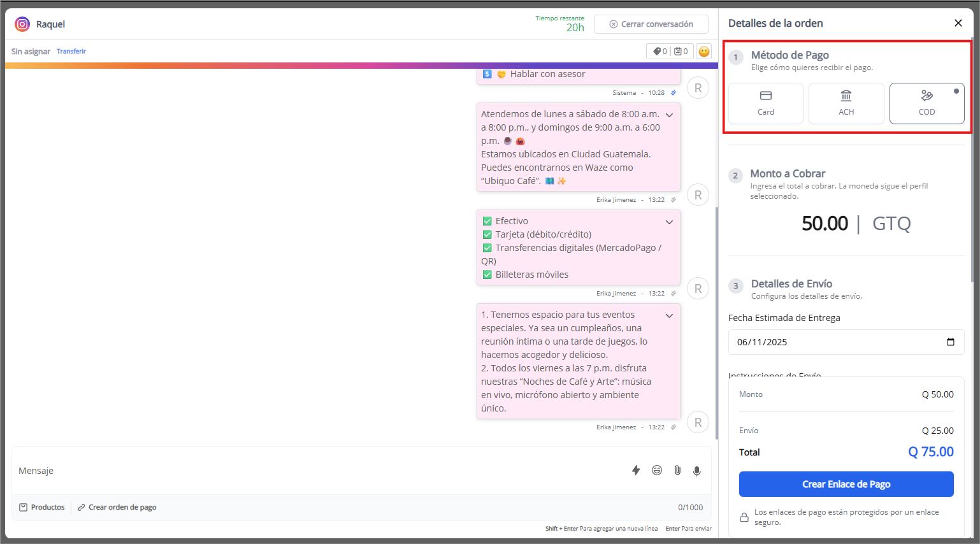980x544 pixels.
Task: Click Crear orden de pago option
Action: click(117, 507)
